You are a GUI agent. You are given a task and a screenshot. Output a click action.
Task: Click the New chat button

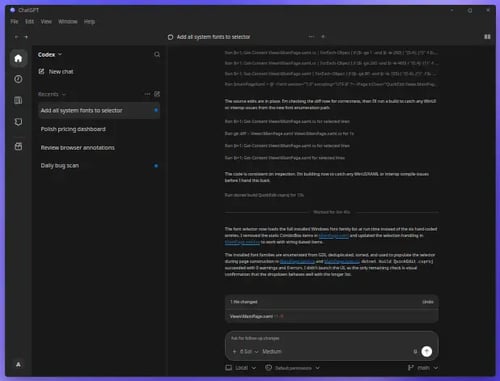click(x=56, y=71)
